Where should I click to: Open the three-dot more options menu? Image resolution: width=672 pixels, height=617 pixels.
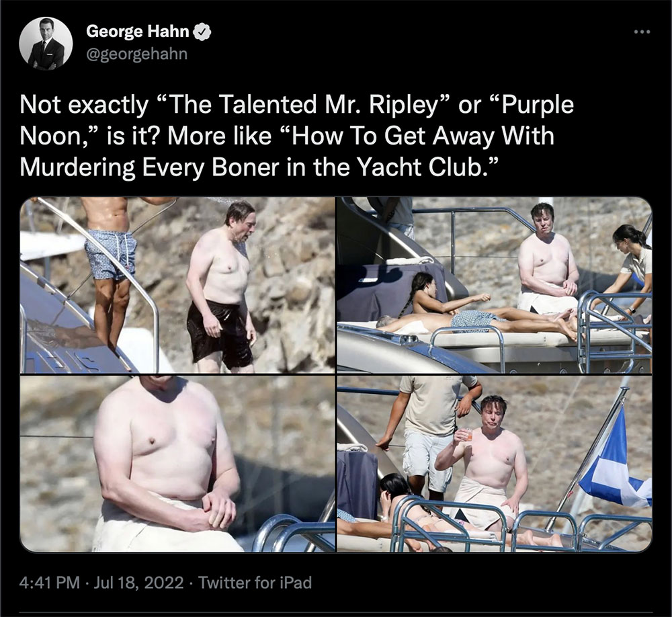click(x=642, y=31)
